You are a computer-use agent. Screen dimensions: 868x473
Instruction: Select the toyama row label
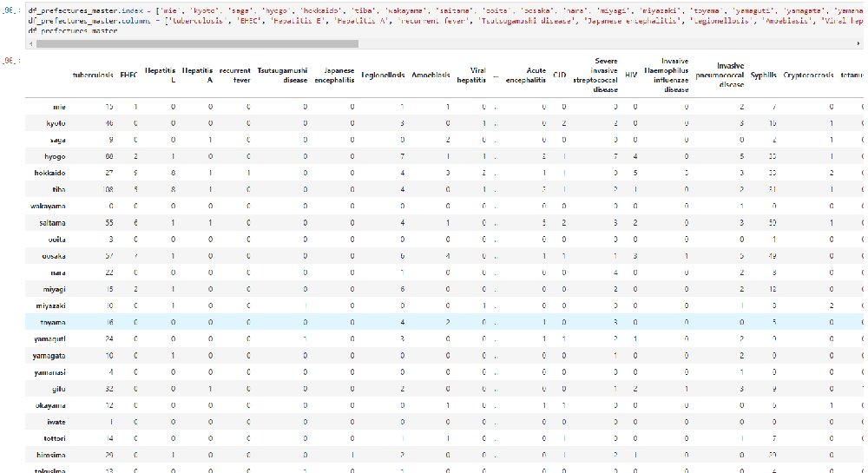click(x=56, y=322)
